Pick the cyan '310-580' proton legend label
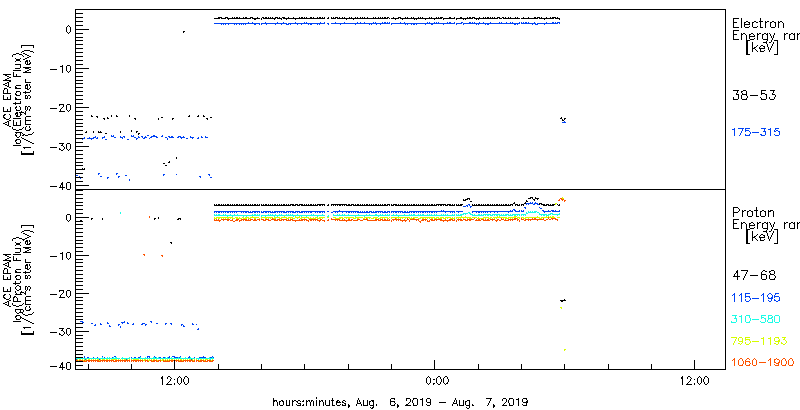This screenshot has height=410, width=800. point(756,320)
